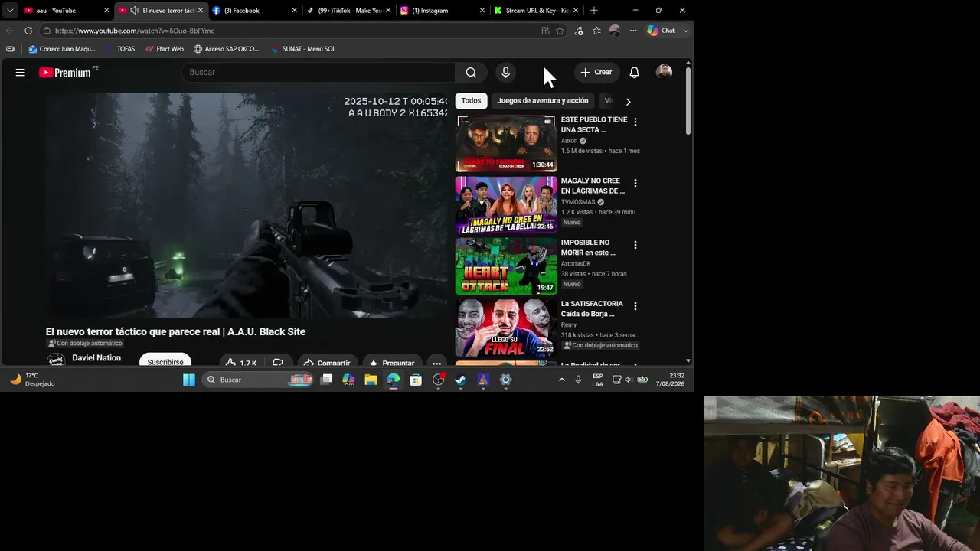
Task: Open browser settings and more menu
Action: pyautogui.click(x=633, y=31)
